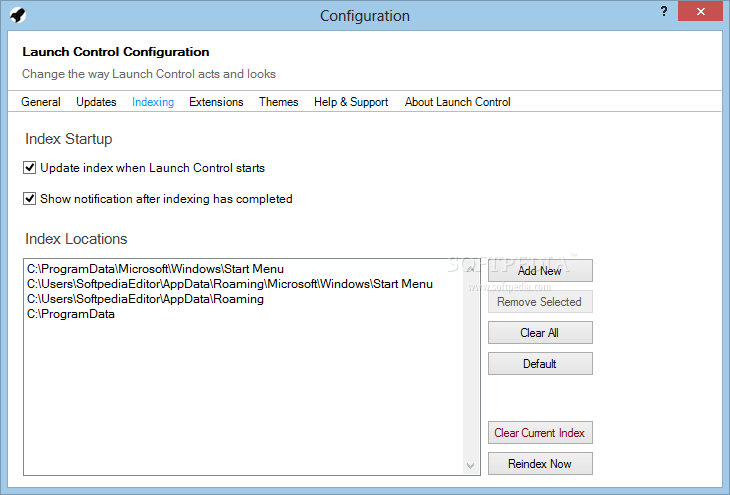Image resolution: width=730 pixels, height=495 pixels.
Task: Open the Themes tab
Action: coord(278,102)
